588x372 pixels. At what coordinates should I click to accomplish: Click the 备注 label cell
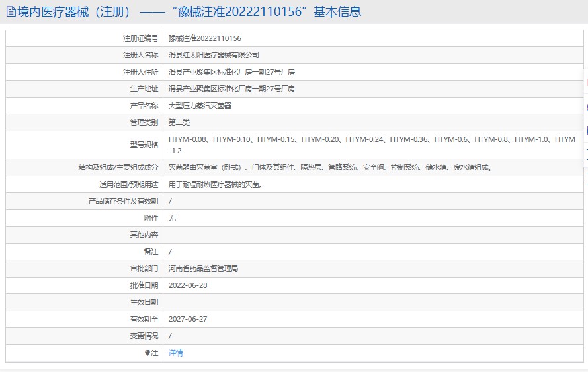85,252
